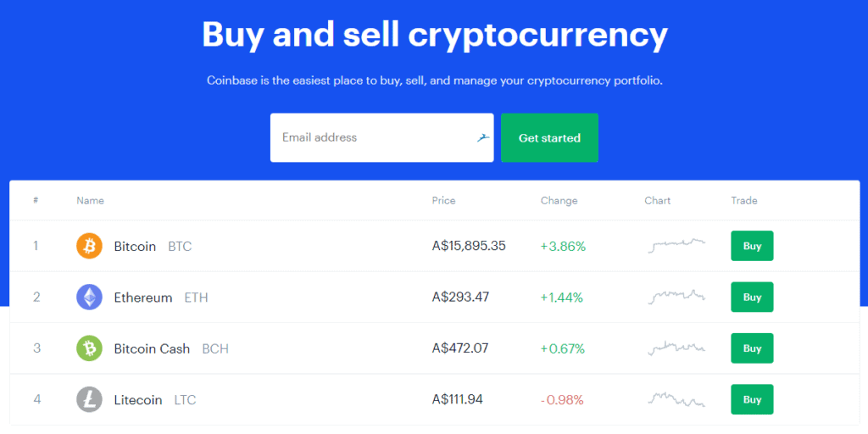Buy Bitcoin Cash using its Buy button
The width and height of the screenshot is (868, 434).
tap(752, 348)
